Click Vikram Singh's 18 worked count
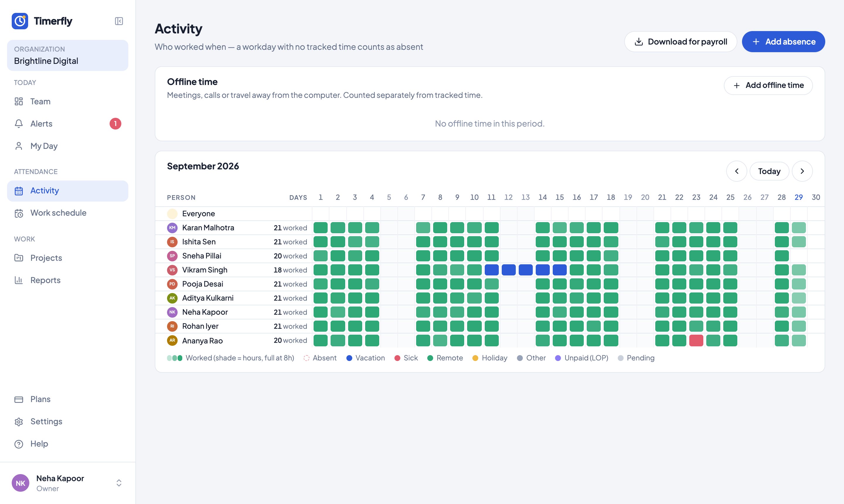Viewport: 844px width, 504px height. click(x=290, y=270)
